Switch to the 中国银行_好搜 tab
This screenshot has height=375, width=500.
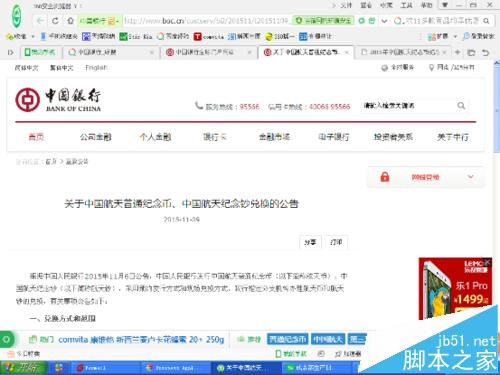pyautogui.click(x=107, y=52)
